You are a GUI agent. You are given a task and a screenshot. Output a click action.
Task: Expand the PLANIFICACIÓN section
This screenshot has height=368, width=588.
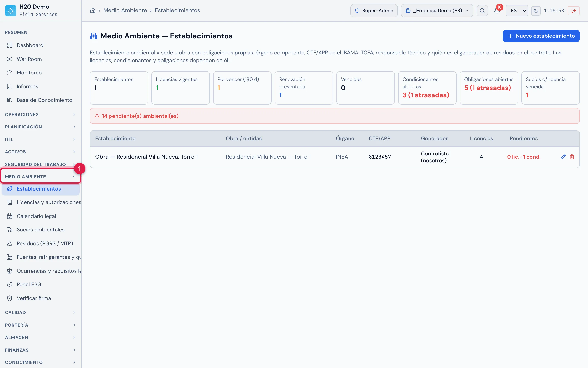[41, 127]
